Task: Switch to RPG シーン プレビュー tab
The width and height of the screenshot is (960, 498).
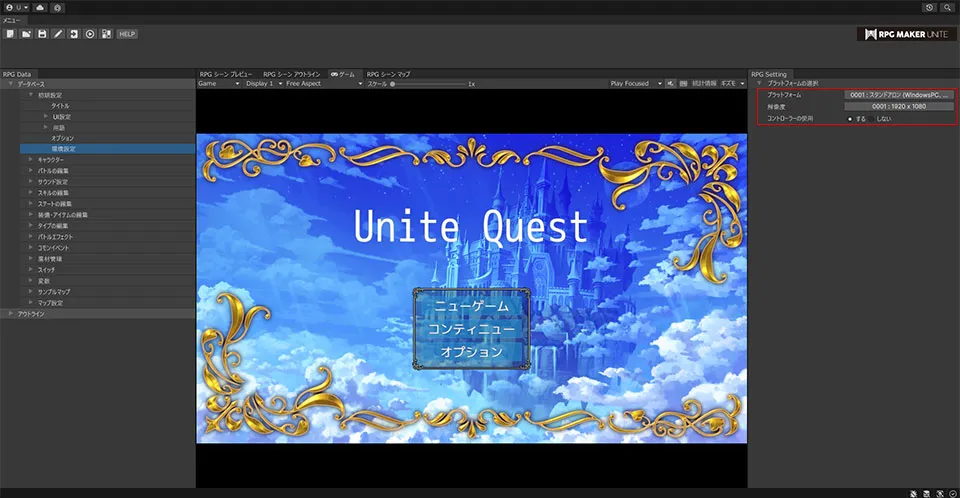Action: pyautogui.click(x=226, y=74)
